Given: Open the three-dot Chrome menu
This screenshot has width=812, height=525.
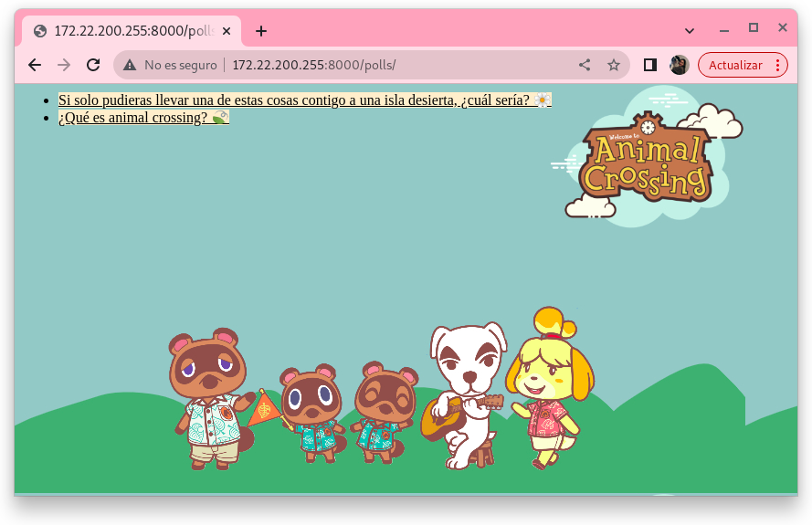Looking at the screenshot, I should click(x=777, y=65).
